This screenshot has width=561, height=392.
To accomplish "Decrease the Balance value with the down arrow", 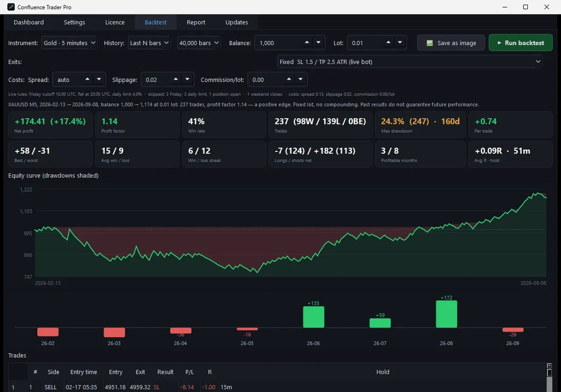I will tap(318, 43).
